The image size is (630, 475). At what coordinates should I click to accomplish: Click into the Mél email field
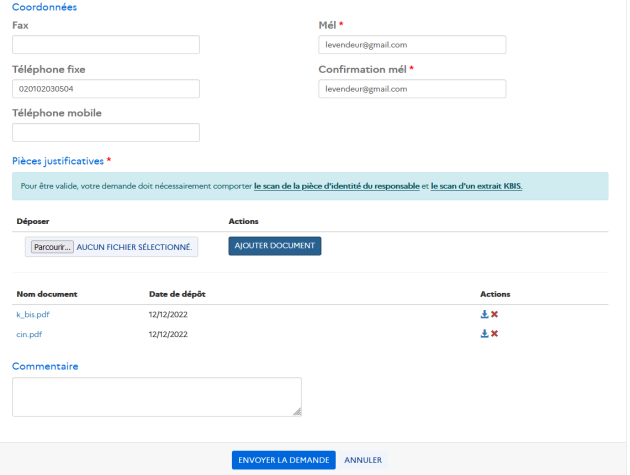coord(412,45)
